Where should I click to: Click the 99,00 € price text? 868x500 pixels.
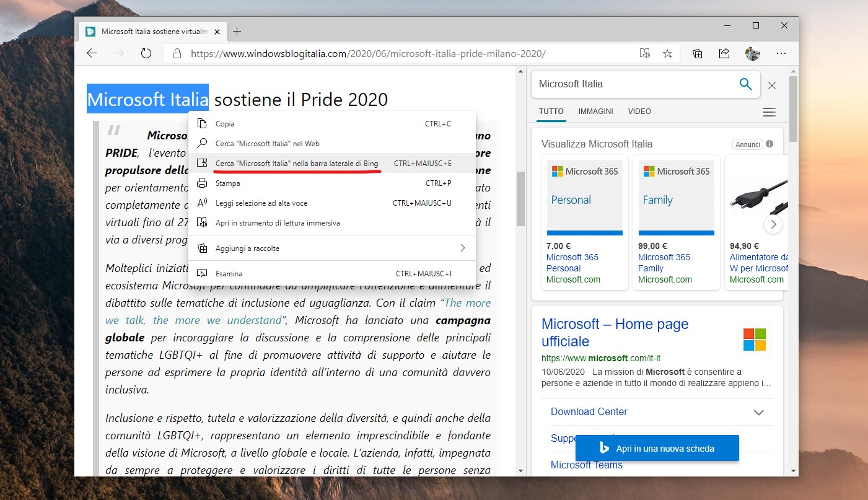(653, 246)
